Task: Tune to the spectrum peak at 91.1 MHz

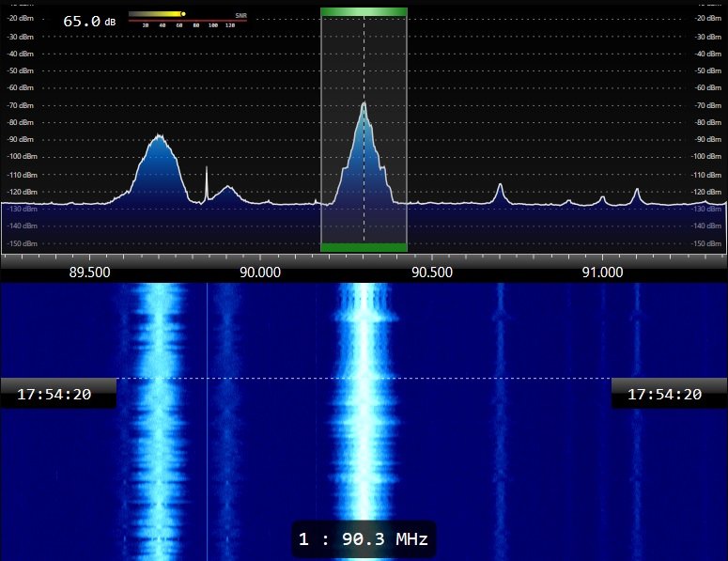Action: [637, 191]
